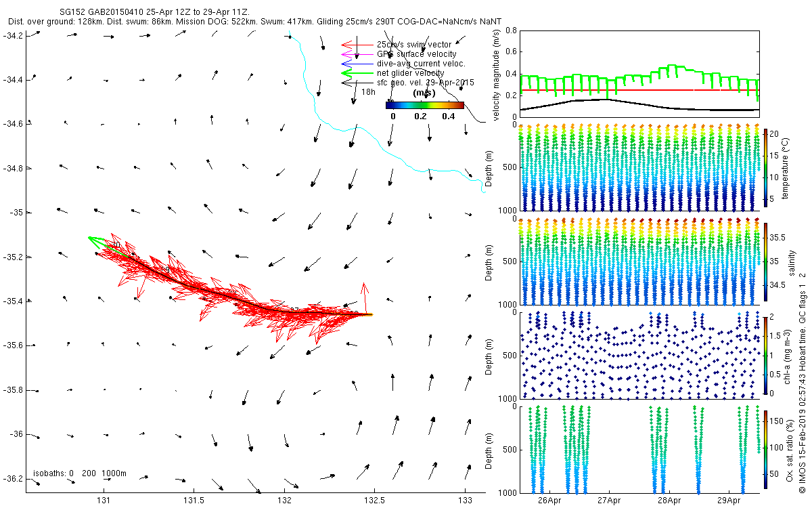Click the tall red arrow at track's eastern end
Image resolution: width=812 pixels, height=508 pixels.
tap(365, 298)
